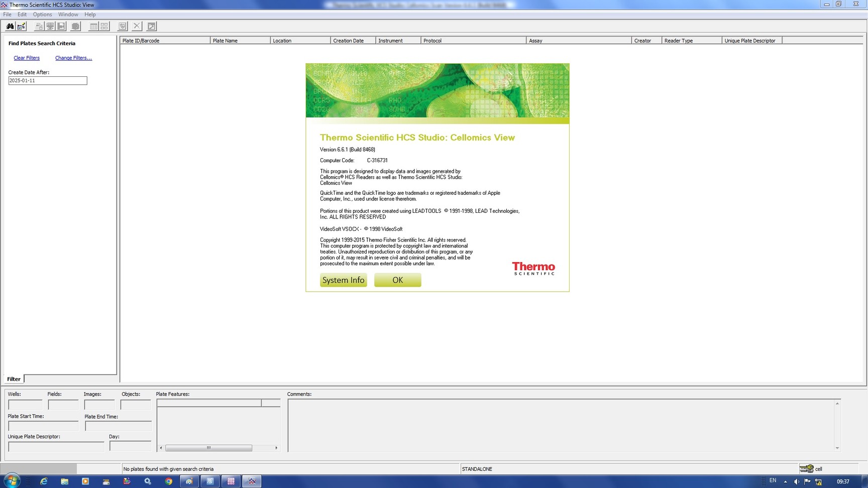Open Google Chrome from the taskbar
The height and width of the screenshot is (488, 868).
[169, 481]
